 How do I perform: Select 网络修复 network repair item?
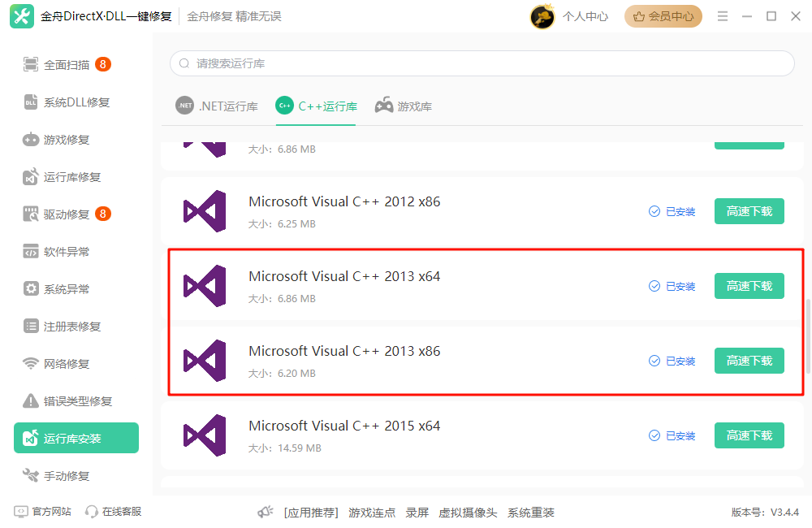pos(67,364)
